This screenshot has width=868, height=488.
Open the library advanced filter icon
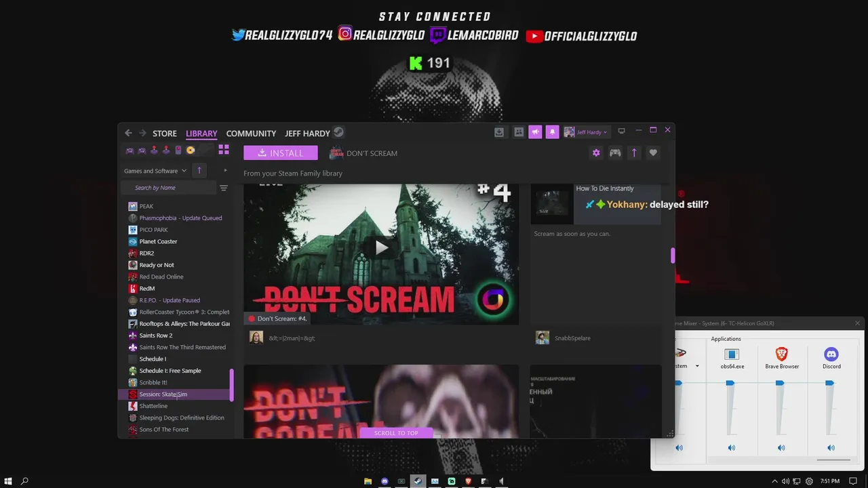[224, 188]
